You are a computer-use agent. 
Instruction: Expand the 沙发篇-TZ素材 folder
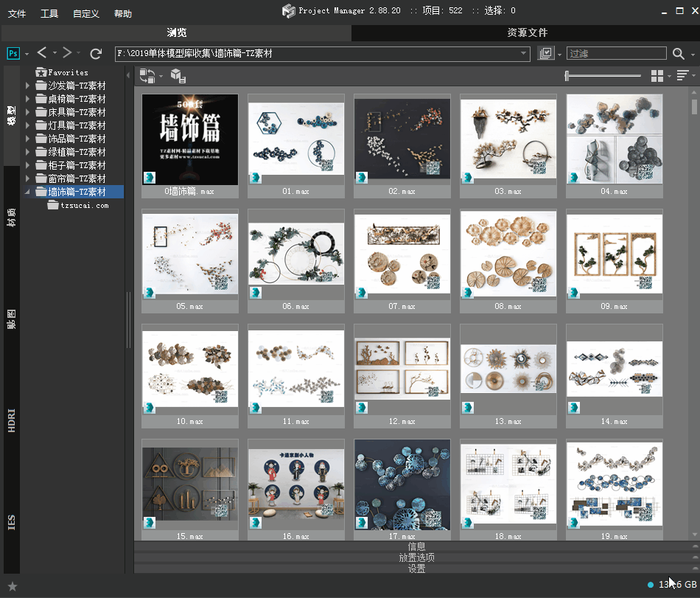(28, 86)
